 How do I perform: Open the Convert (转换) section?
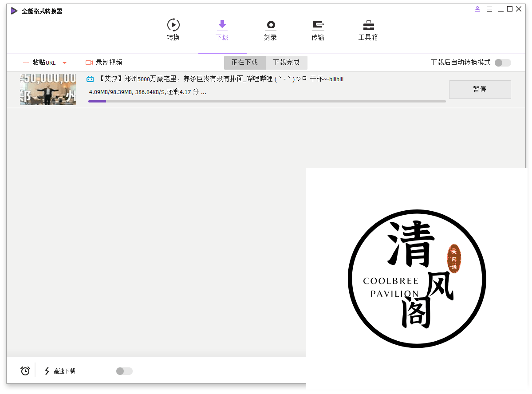(173, 30)
